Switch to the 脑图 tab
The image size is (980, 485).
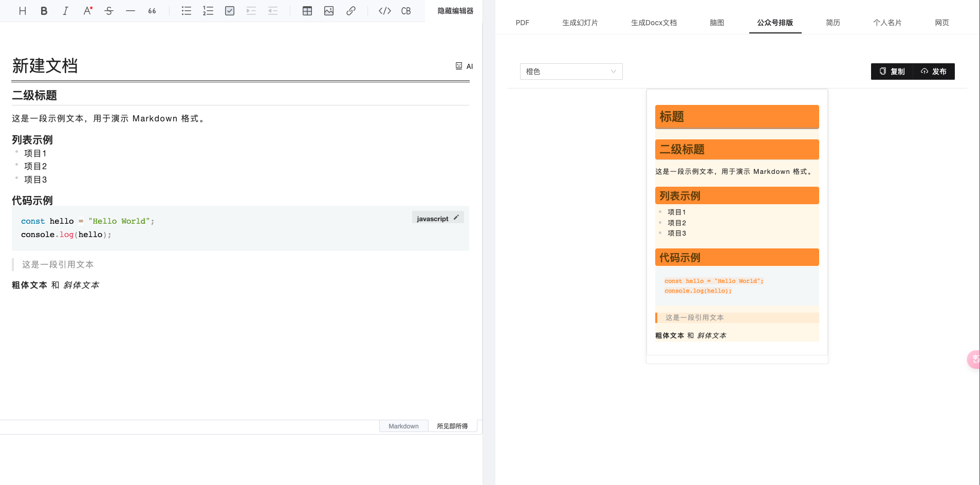pos(717,23)
